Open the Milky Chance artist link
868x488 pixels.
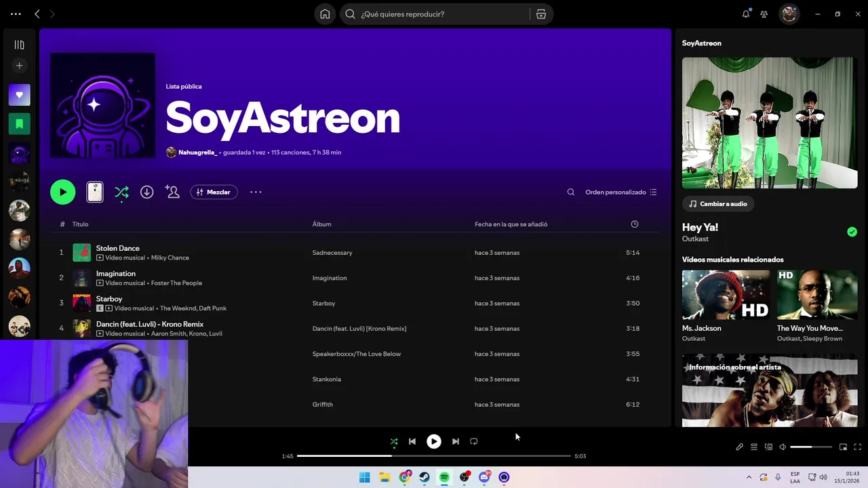[170, 258]
